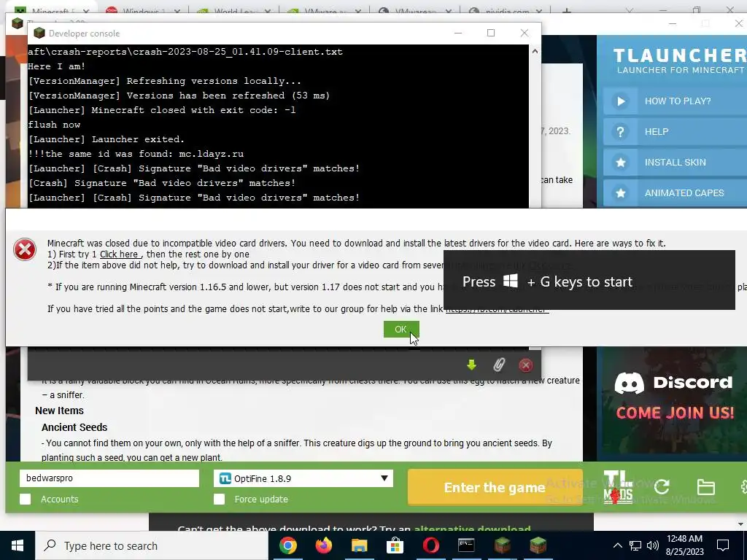Click the paperclip attach icon in Developer console
The height and width of the screenshot is (560, 747).
(499, 365)
